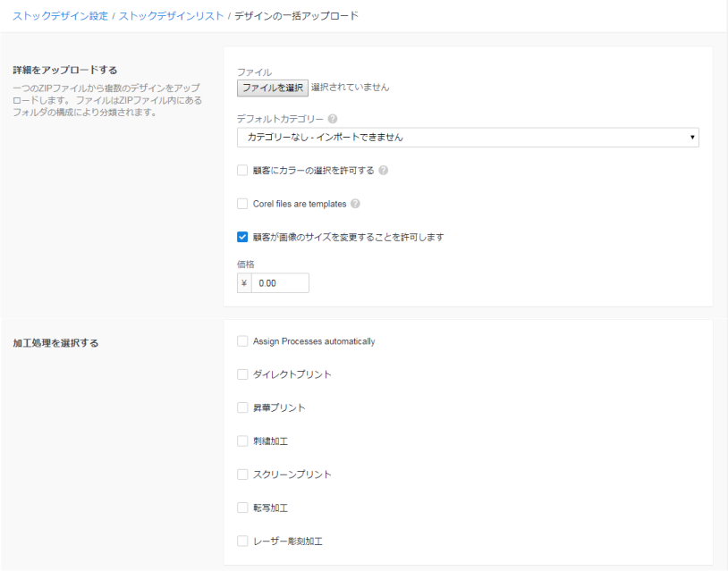Go to ストックデザイン設定 breadcrumb link
The height and width of the screenshot is (571, 728).
60,16
